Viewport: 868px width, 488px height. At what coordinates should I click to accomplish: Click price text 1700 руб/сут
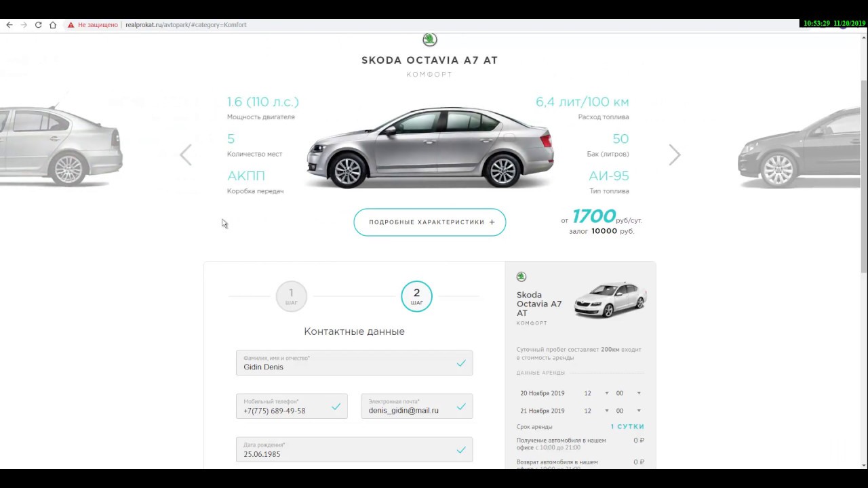click(x=601, y=217)
